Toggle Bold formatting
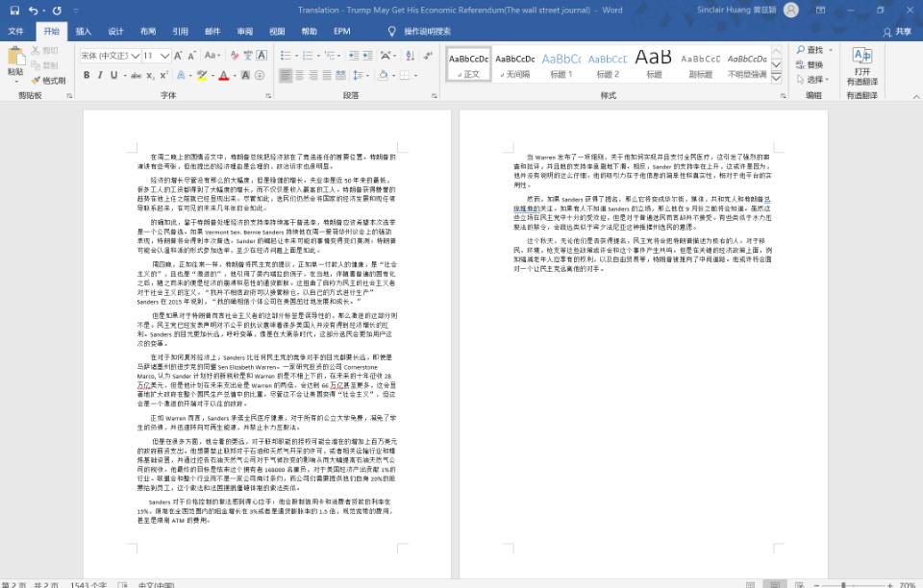This screenshot has width=923, height=588. [x=87, y=75]
